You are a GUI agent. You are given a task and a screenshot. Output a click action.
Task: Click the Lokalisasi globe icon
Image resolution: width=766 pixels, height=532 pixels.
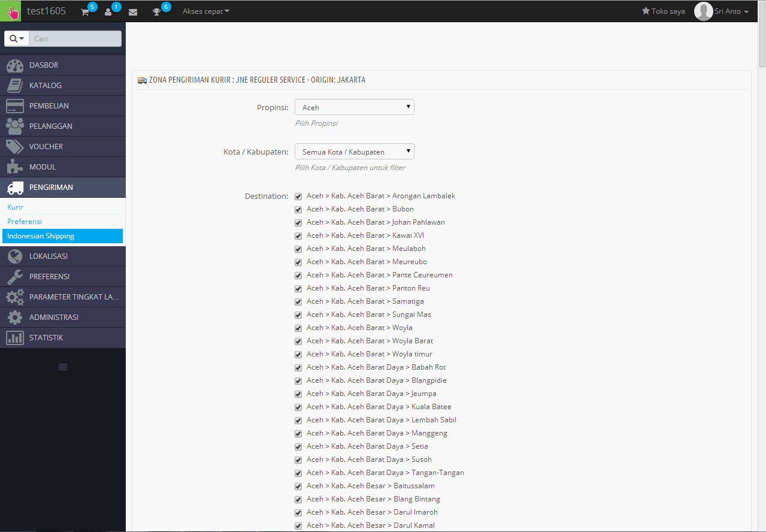pyautogui.click(x=15, y=256)
